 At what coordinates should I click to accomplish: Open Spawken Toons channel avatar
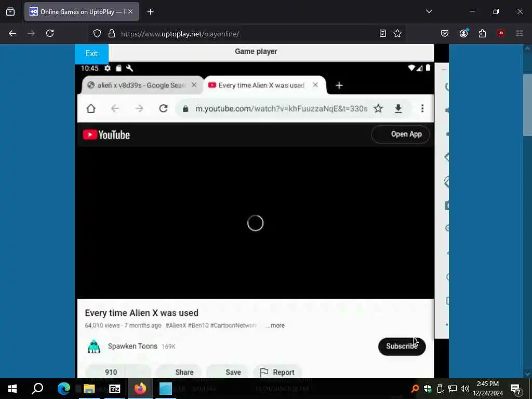[x=94, y=347]
